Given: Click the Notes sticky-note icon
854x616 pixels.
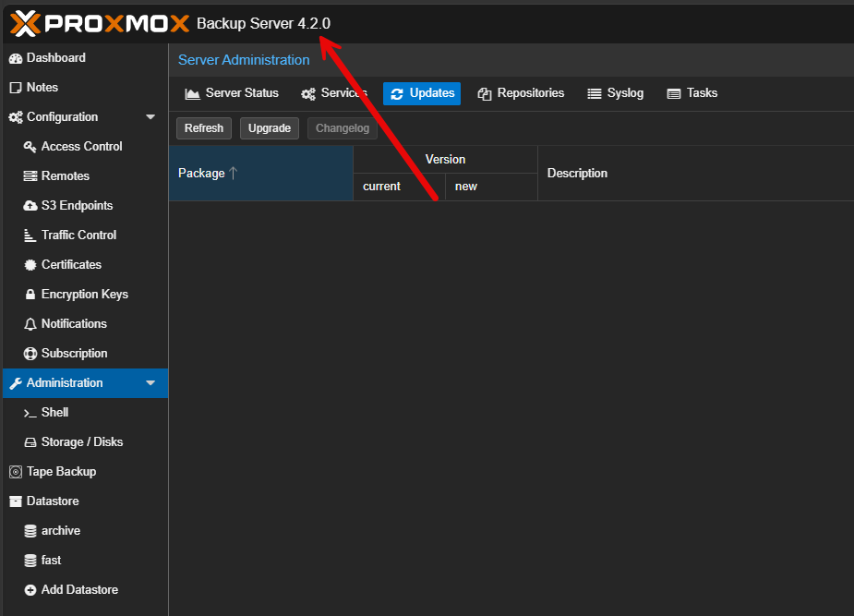Looking at the screenshot, I should coord(16,88).
